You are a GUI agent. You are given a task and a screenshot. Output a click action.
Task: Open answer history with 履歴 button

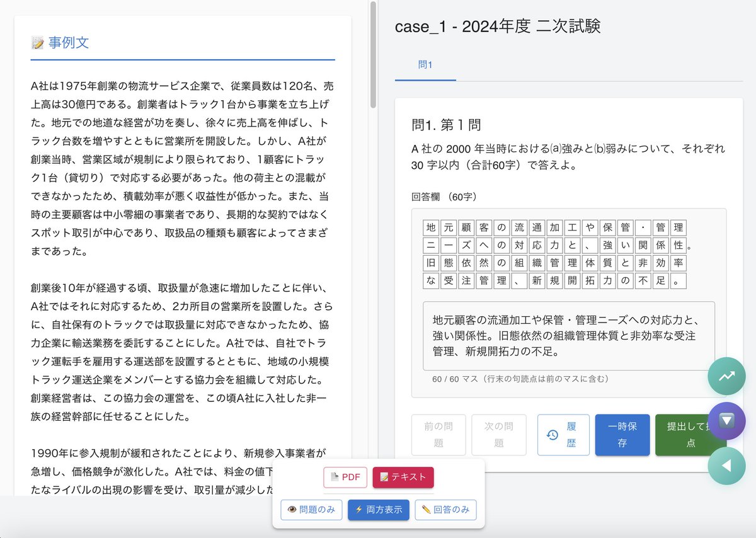(x=563, y=435)
